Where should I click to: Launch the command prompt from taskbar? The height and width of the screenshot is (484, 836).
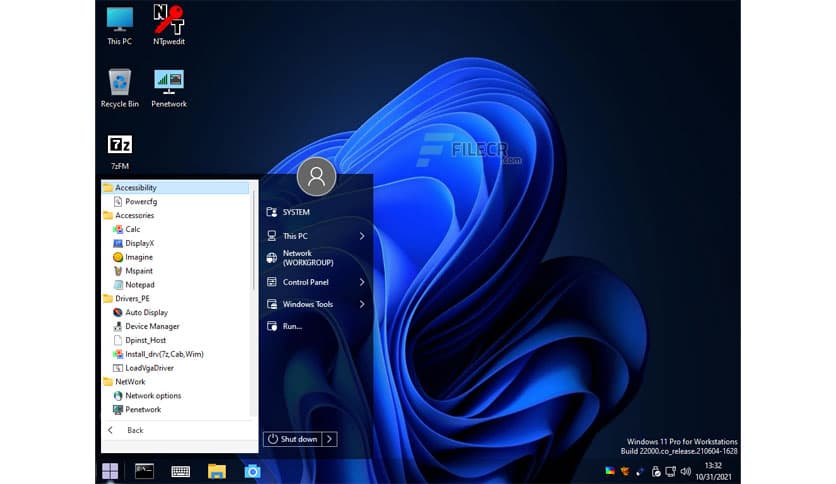point(145,471)
